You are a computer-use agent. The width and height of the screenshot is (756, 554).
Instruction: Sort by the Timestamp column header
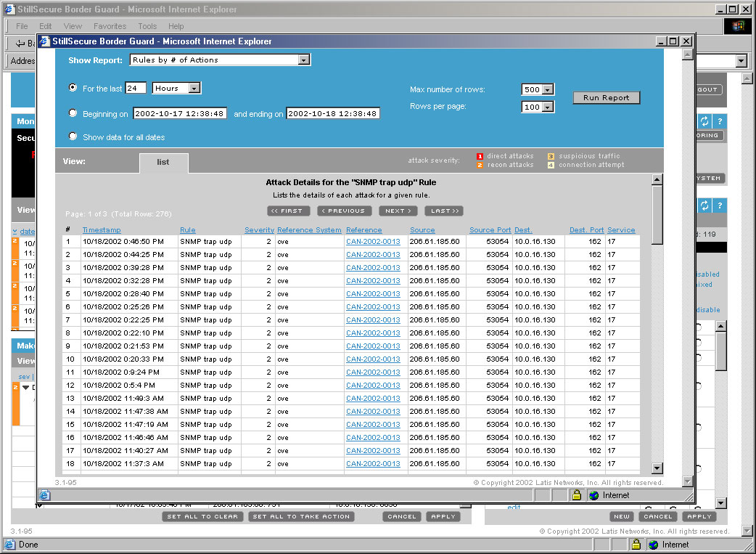(x=102, y=230)
